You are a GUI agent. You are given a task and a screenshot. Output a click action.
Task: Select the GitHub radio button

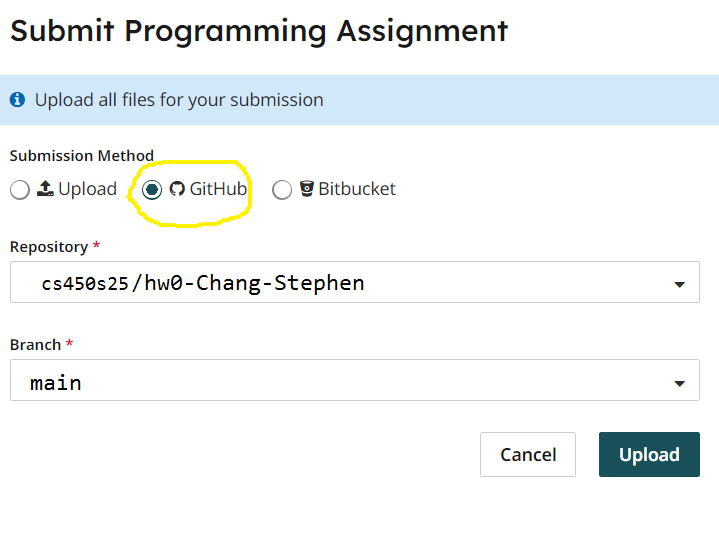click(152, 189)
